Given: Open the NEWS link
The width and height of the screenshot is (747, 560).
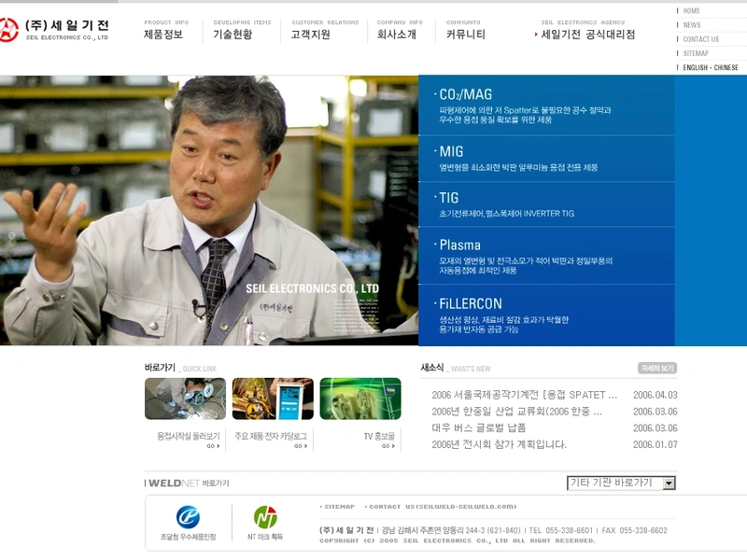Looking at the screenshot, I should click(x=692, y=25).
